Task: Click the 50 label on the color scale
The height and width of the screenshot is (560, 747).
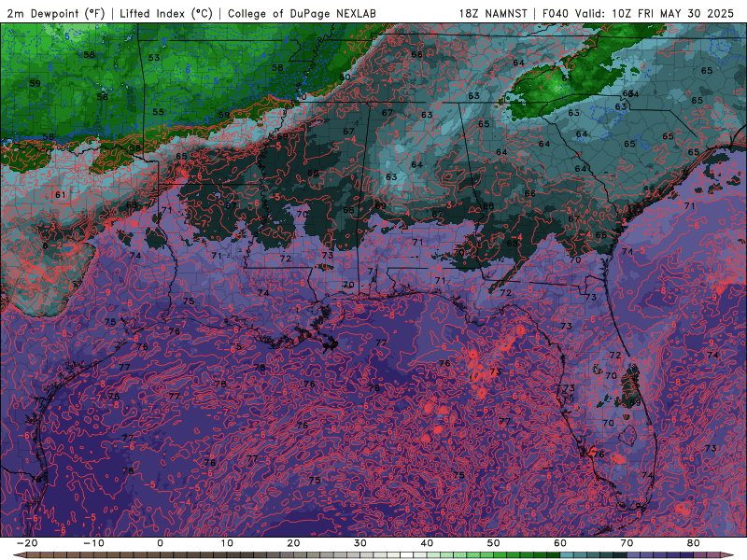Action: pos(494,543)
